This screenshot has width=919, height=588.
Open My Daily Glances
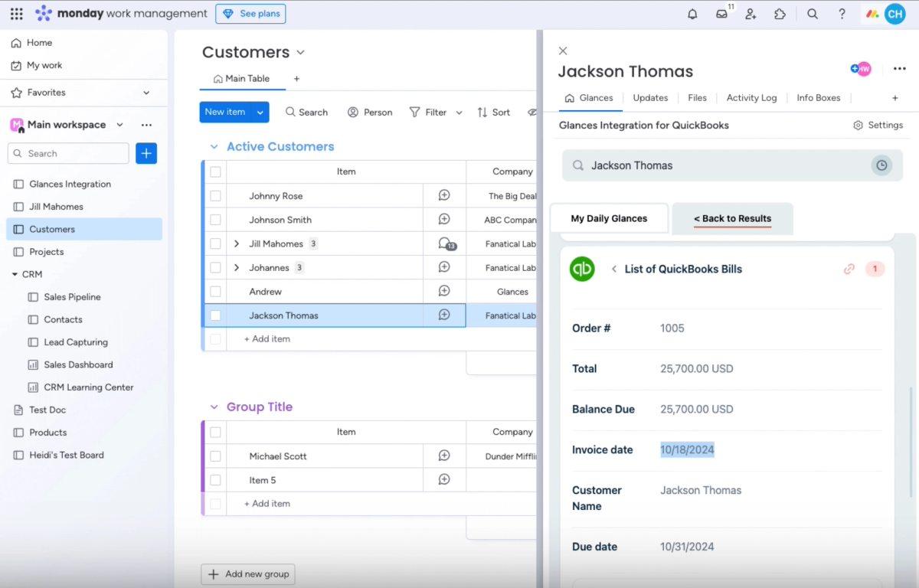click(x=609, y=218)
